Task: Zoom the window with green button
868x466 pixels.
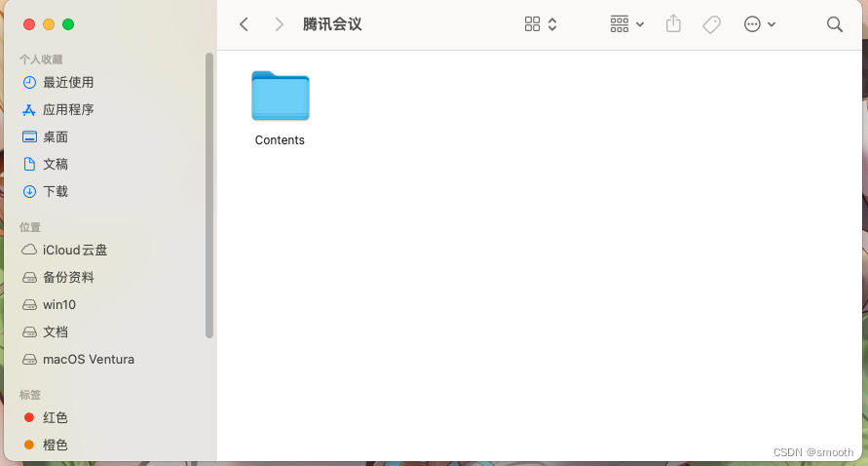Action: 68,24
